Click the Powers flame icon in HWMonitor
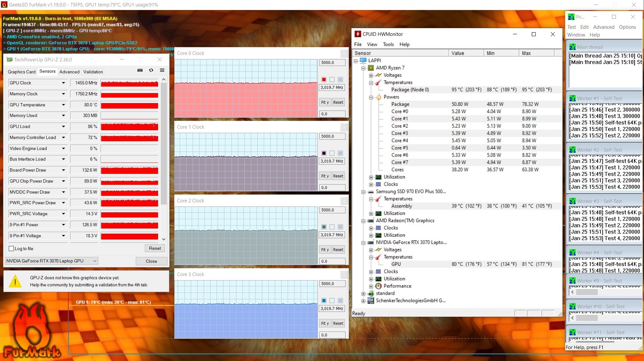The height and width of the screenshot is (361, 644). coord(378,97)
